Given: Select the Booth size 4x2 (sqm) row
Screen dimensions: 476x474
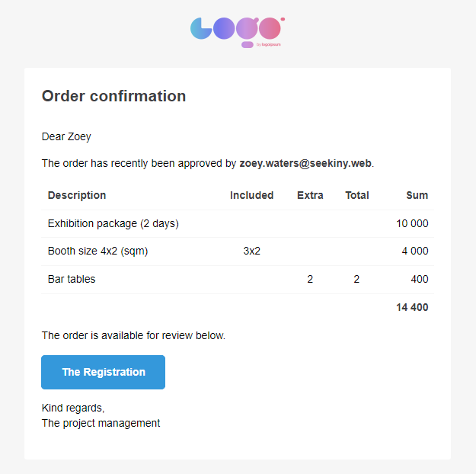Looking at the screenshot, I should 238,251.
